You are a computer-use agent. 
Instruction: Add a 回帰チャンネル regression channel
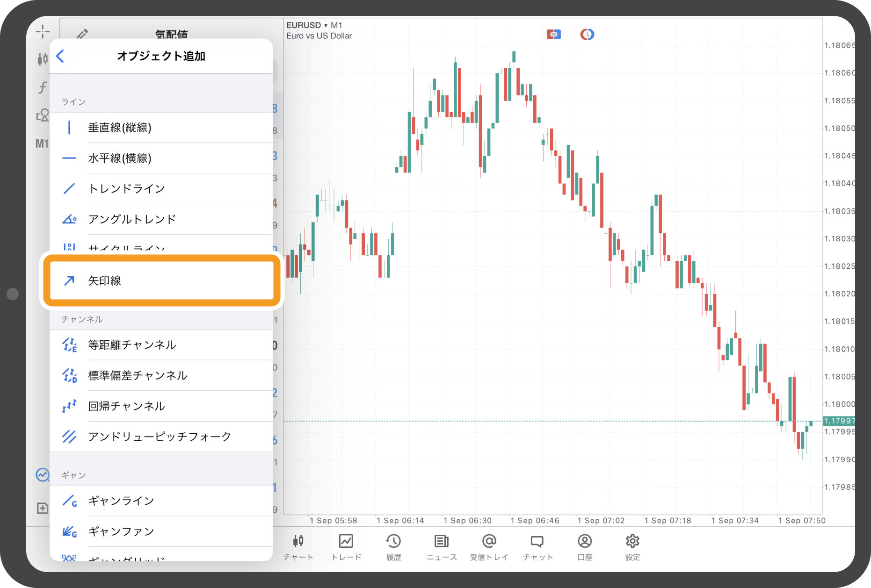161,406
